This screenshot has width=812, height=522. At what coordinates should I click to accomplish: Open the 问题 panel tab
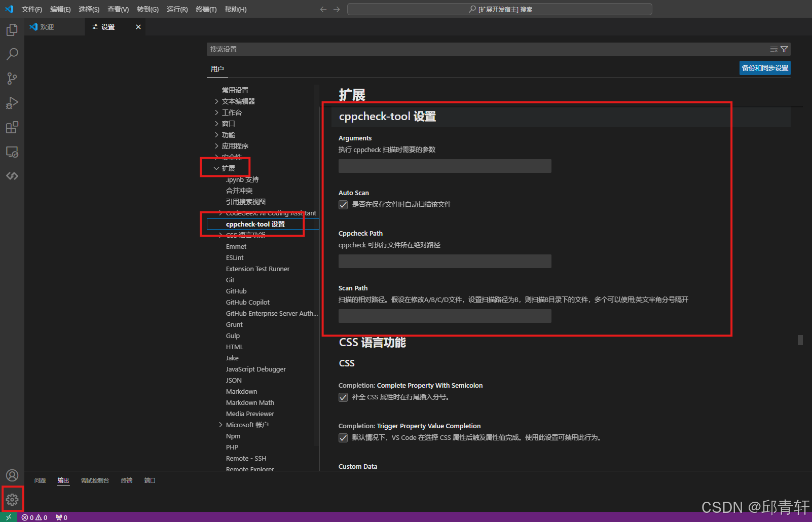(40, 480)
